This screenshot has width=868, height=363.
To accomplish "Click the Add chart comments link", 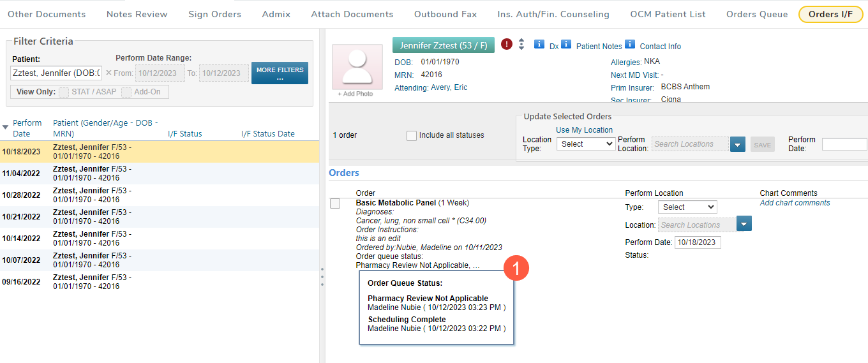I will point(795,203).
